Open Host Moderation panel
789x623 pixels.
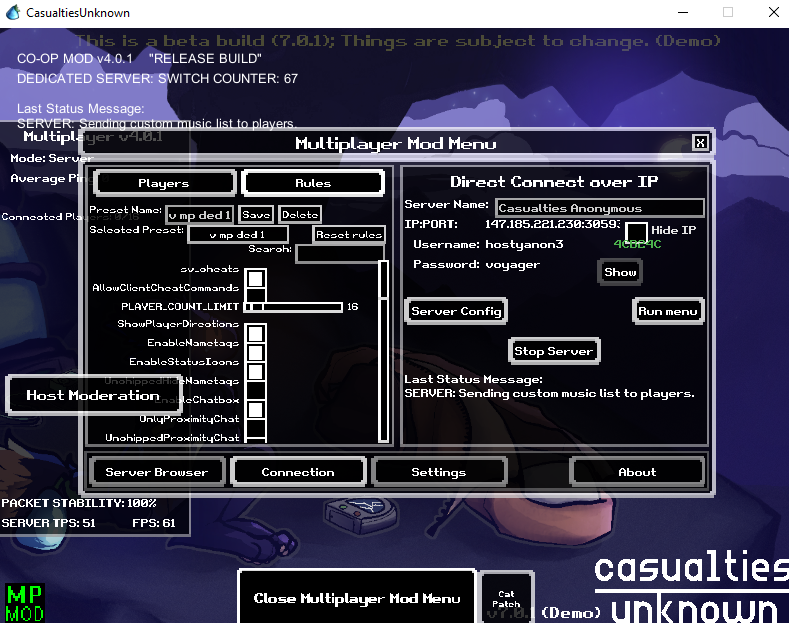(93, 395)
